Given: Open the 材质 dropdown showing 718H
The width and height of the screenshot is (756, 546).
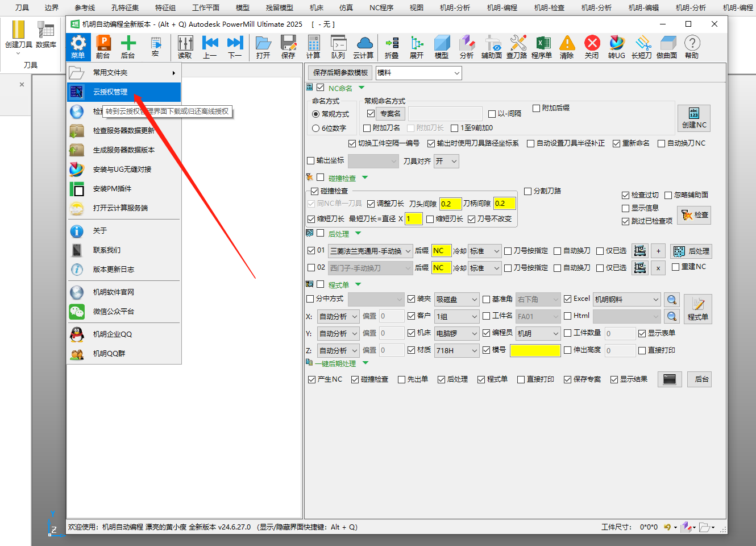Looking at the screenshot, I should click(458, 350).
